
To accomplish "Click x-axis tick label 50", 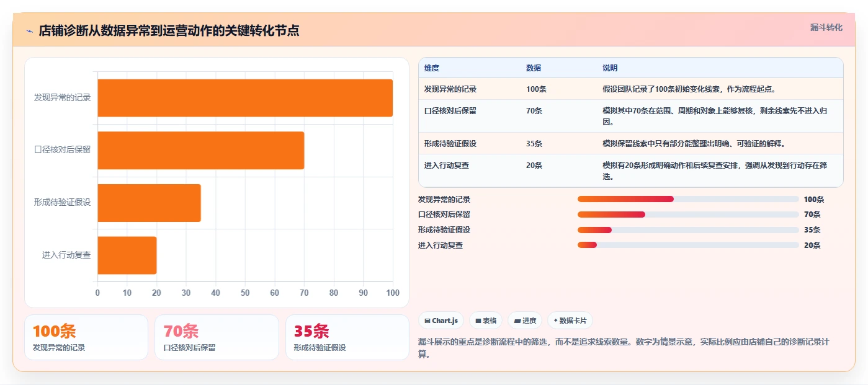I will point(245,293).
